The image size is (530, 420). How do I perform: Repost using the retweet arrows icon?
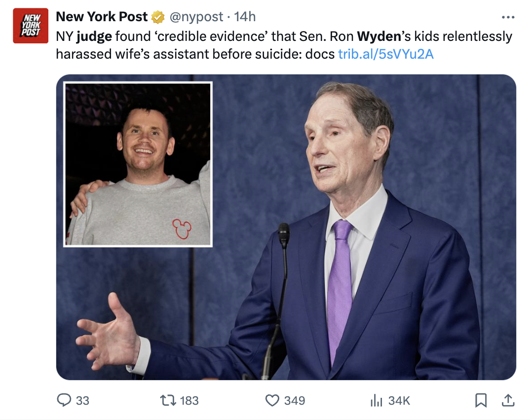pyautogui.click(x=168, y=400)
